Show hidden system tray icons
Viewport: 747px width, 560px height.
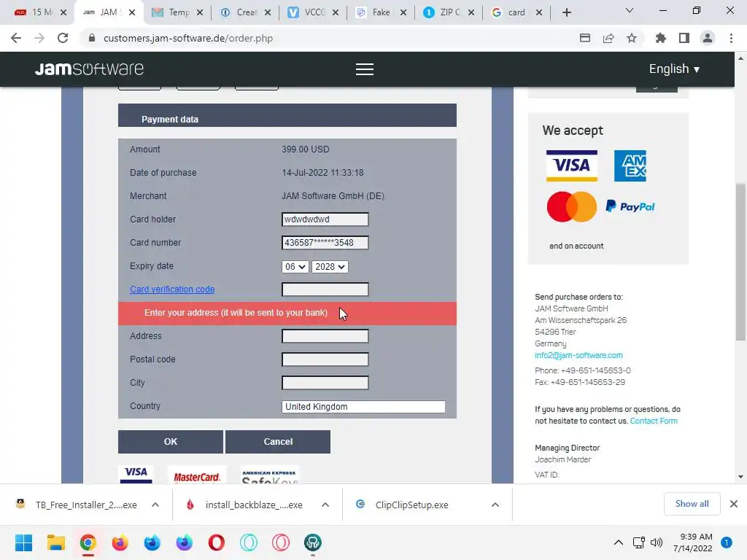(619, 542)
